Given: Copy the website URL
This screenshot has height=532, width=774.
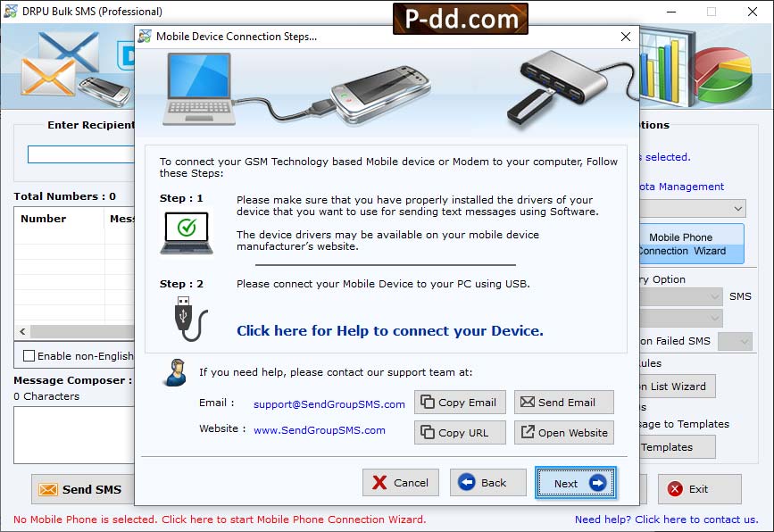Looking at the screenshot, I should tap(460, 433).
